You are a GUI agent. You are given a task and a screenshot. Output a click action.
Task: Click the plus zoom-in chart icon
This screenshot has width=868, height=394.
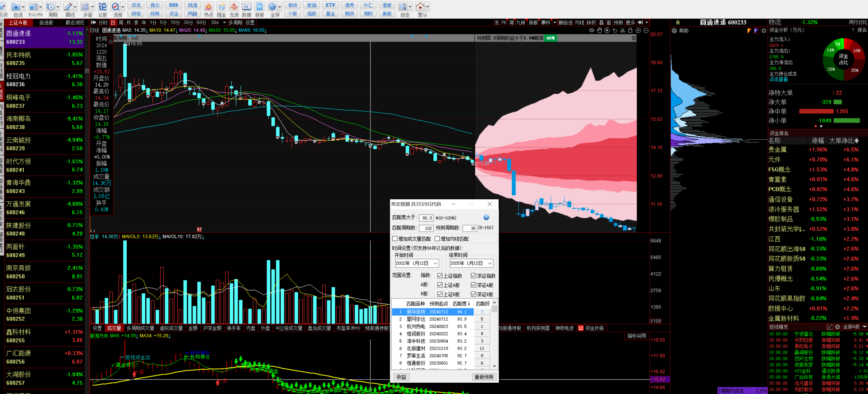[638, 30]
